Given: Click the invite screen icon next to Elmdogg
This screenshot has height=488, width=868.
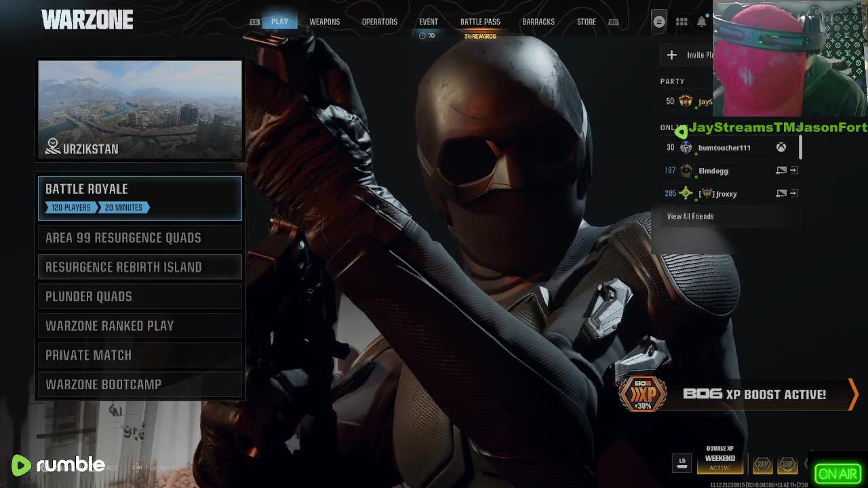Looking at the screenshot, I should [x=781, y=170].
